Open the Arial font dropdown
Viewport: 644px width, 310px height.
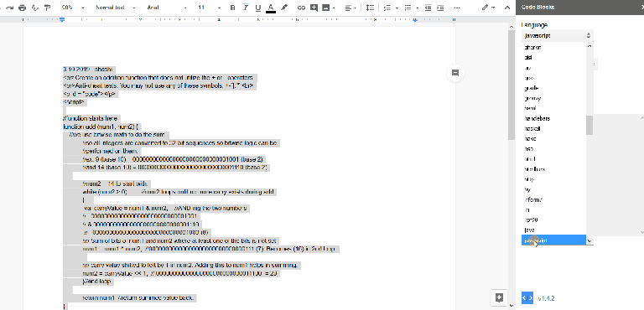pyautogui.click(x=166, y=8)
